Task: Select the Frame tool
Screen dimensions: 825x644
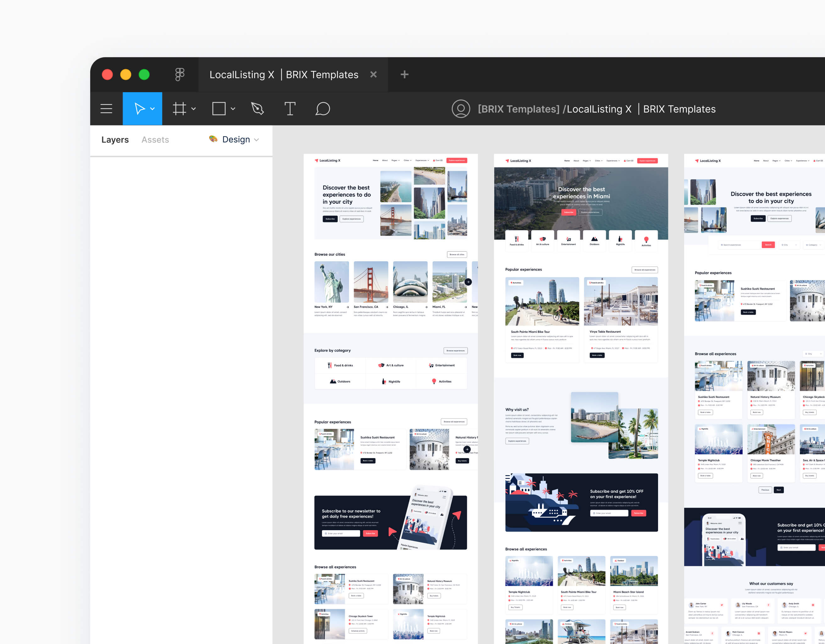Action: click(180, 108)
